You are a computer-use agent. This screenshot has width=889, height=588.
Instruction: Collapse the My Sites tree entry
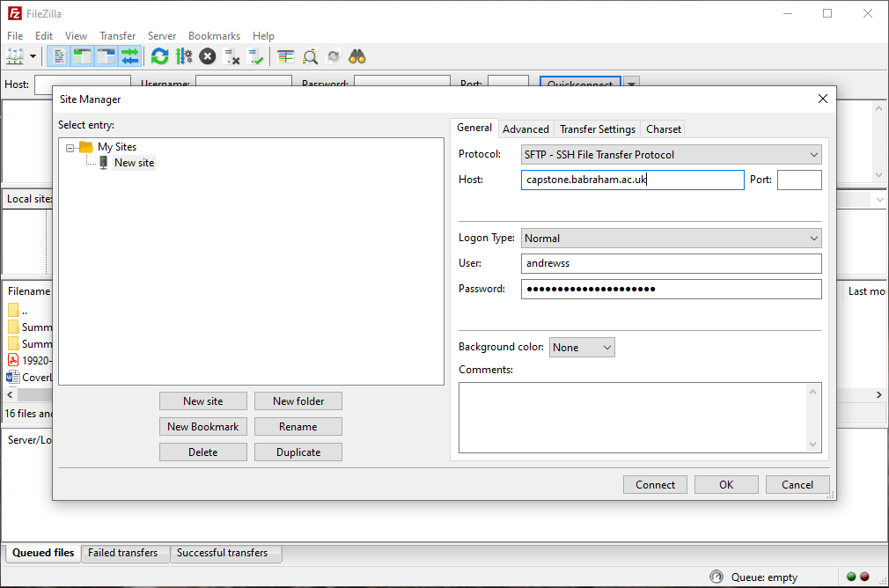click(x=70, y=147)
